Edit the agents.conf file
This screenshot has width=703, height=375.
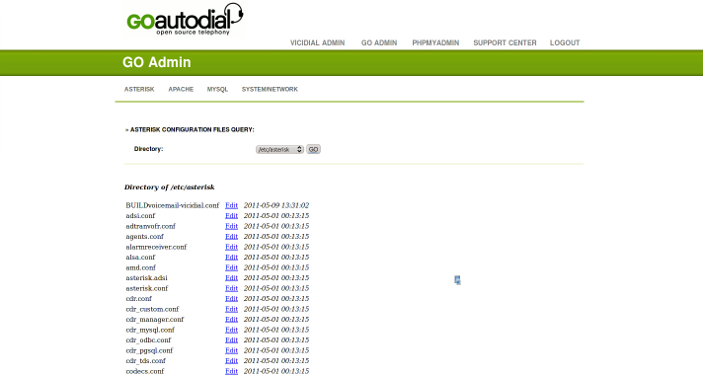[231, 236]
